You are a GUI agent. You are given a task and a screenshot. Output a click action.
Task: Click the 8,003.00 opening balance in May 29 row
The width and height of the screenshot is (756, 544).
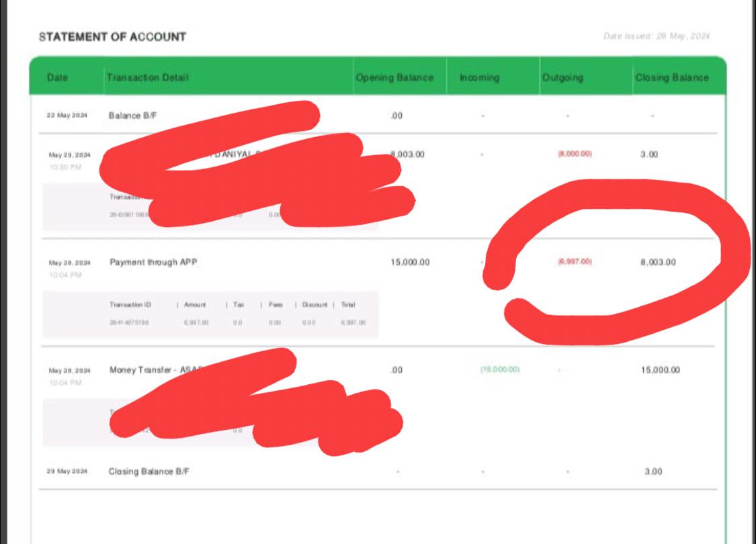(x=407, y=154)
